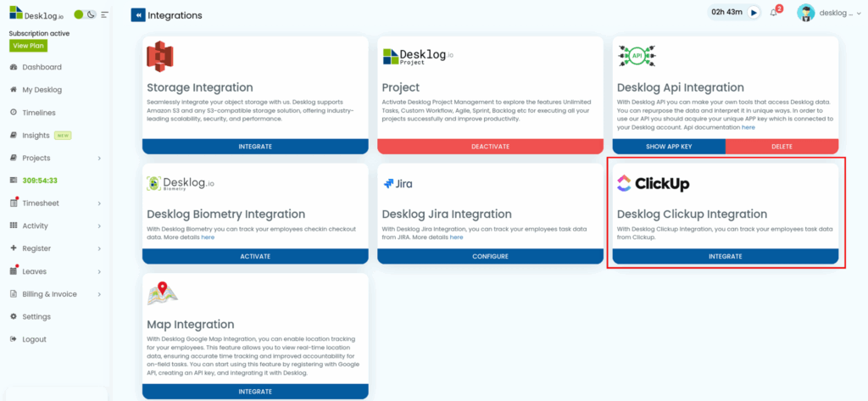This screenshot has height=401, width=868.
Task: Open Dashboard from the sidebar
Action: pyautogui.click(x=42, y=67)
